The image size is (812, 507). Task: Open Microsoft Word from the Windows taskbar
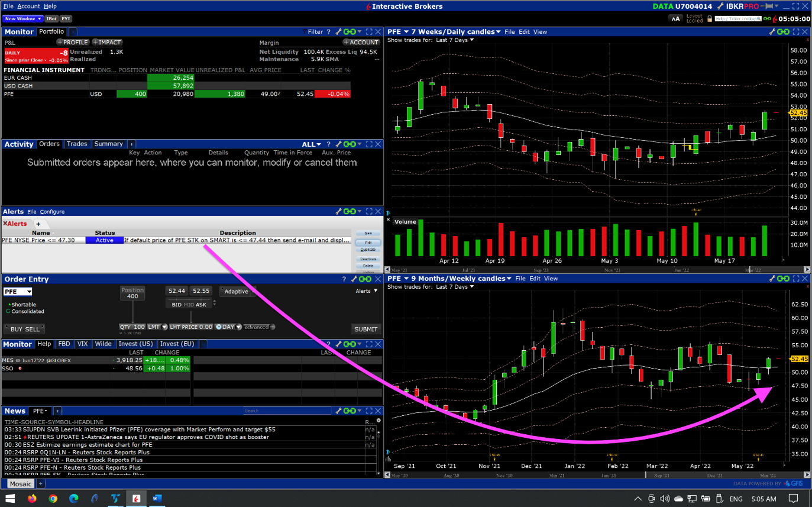[x=157, y=498]
